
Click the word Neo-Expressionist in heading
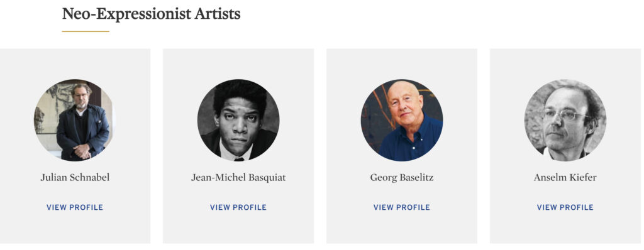click(x=127, y=14)
